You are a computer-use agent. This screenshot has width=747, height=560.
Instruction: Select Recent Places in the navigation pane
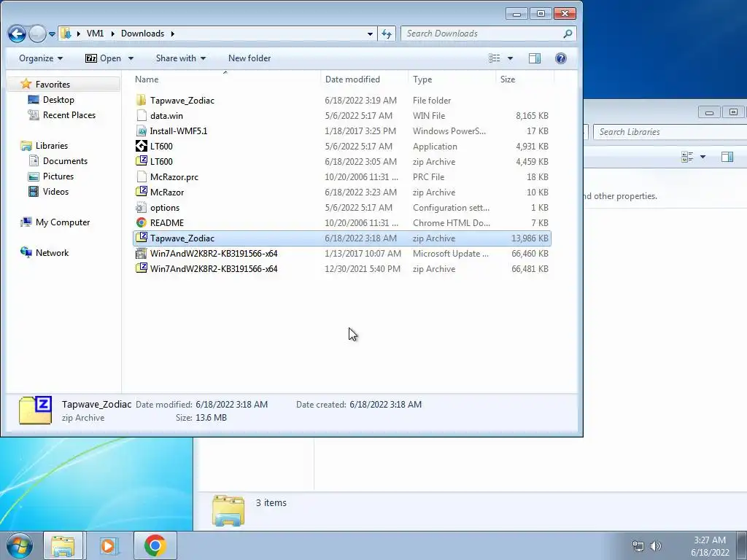coord(69,114)
